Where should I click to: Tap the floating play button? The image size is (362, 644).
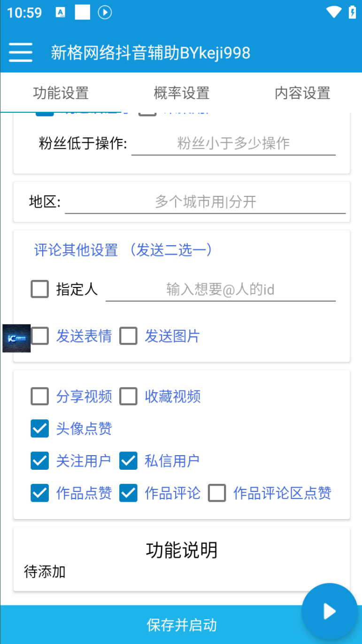tap(329, 611)
